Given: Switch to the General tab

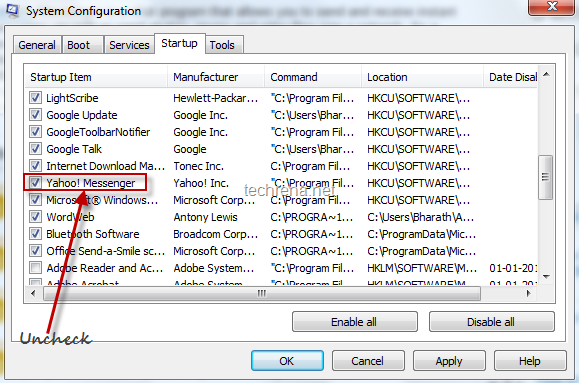Looking at the screenshot, I should click(37, 45).
